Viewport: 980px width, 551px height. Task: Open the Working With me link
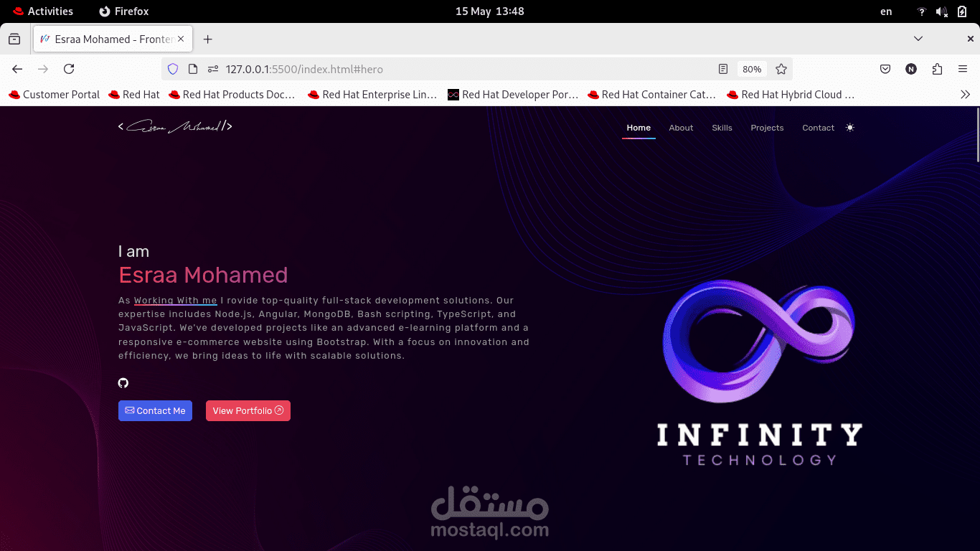click(x=175, y=300)
